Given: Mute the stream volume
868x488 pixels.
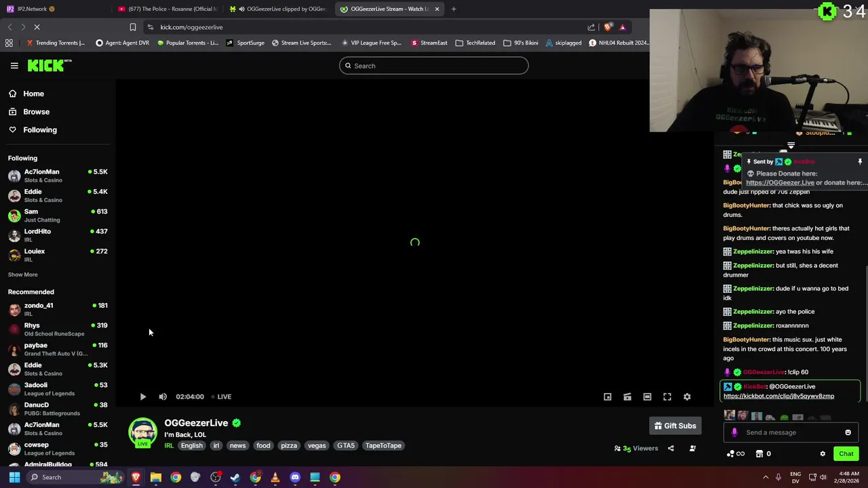Looking at the screenshot, I should (163, 396).
